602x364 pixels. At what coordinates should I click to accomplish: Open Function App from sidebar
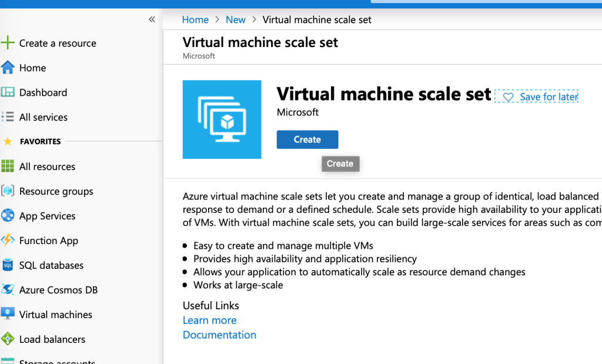(x=49, y=241)
